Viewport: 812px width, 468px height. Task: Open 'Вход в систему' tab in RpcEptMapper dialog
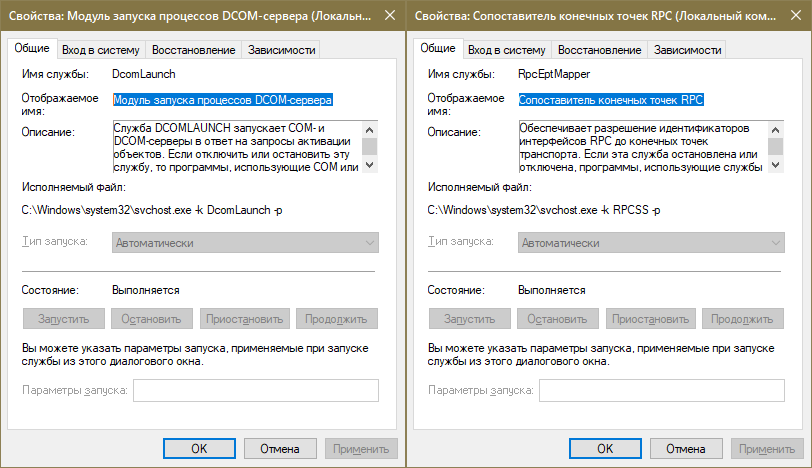506,50
